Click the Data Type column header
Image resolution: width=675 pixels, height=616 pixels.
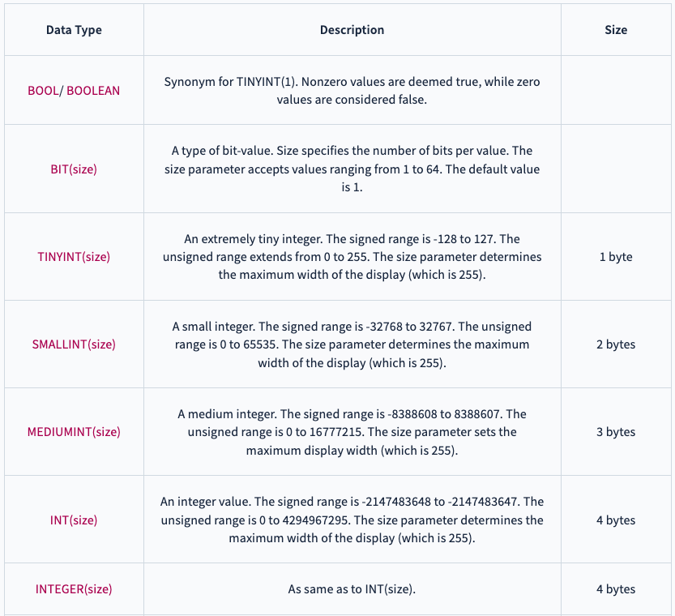point(74,30)
